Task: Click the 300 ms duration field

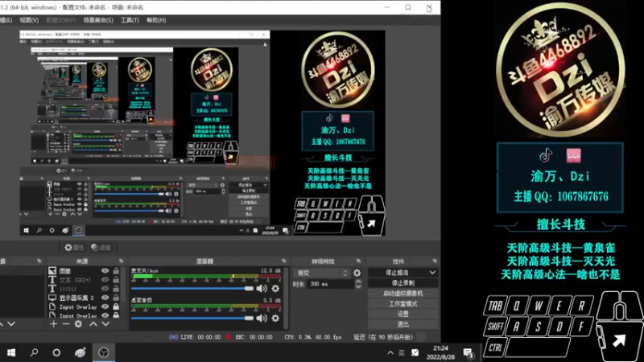Action: coord(331,284)
